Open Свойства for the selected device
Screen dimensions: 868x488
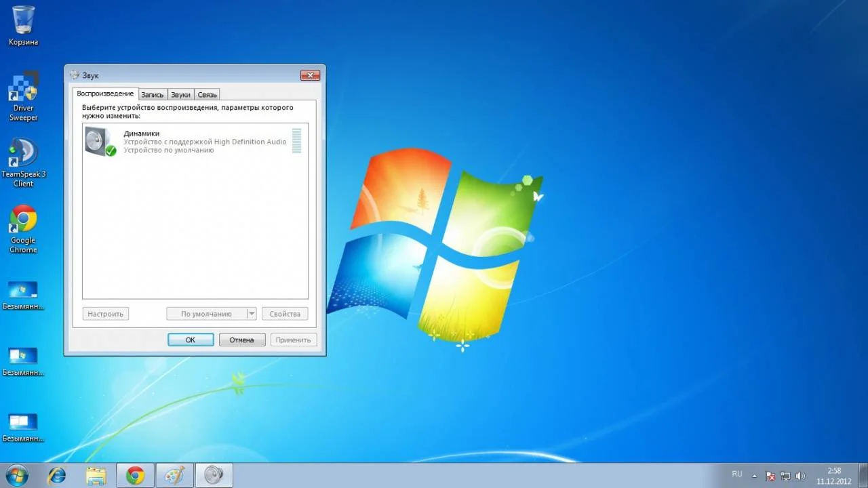285,314
